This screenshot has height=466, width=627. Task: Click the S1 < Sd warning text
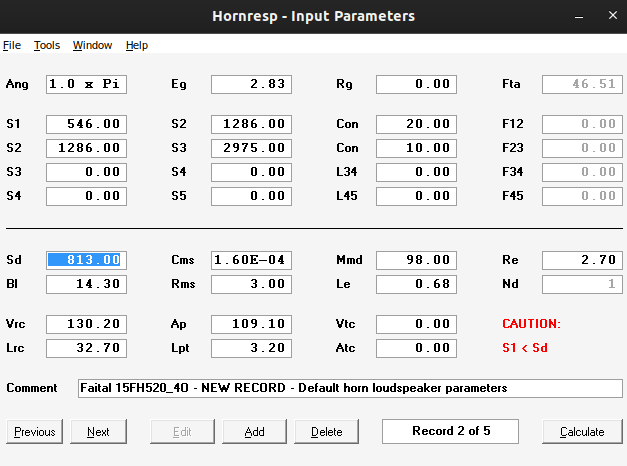(525, 348)
